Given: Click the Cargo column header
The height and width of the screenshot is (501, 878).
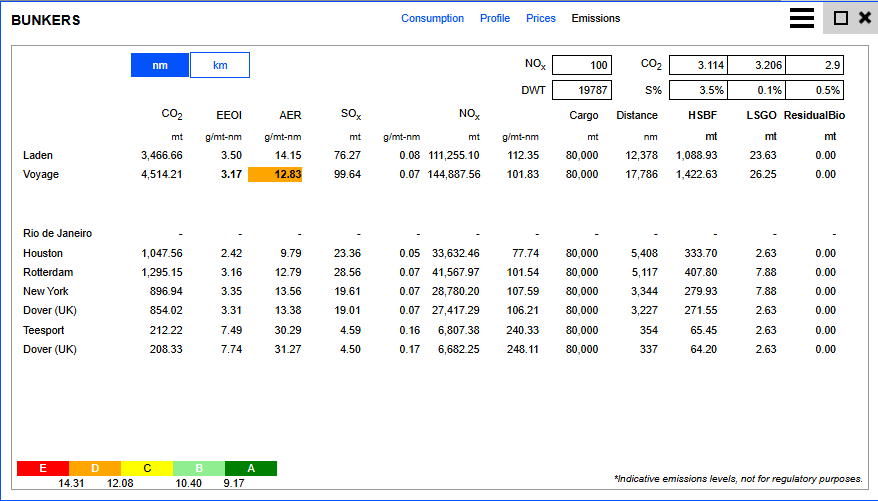Looking at the screenshot, I should coord(583,115).
